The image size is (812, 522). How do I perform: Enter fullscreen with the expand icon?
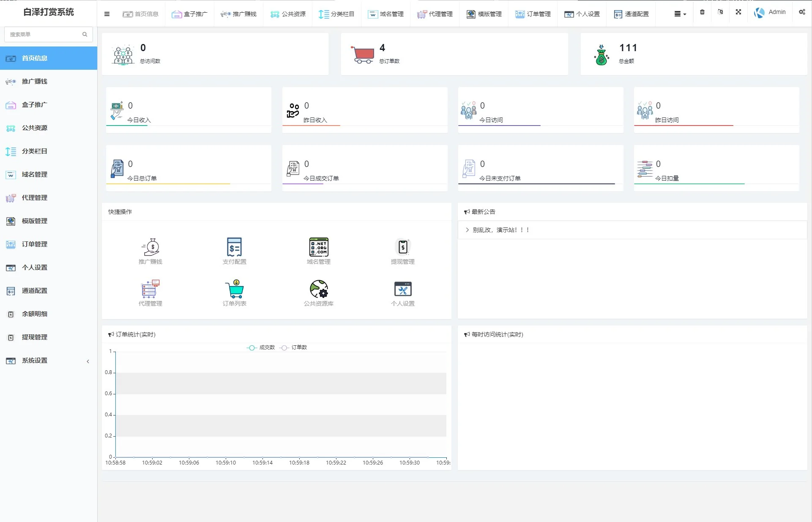coord(738,12)
